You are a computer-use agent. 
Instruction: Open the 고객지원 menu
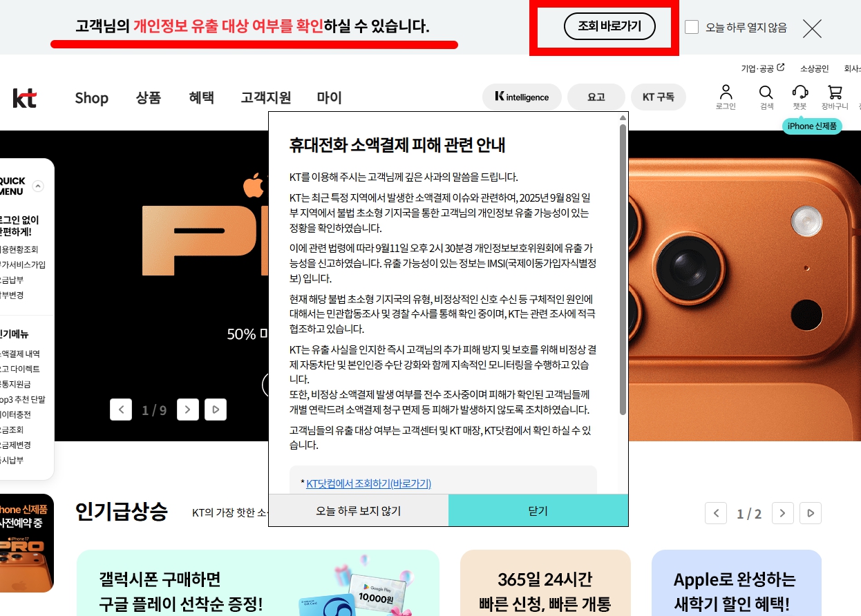pos(266,98)
